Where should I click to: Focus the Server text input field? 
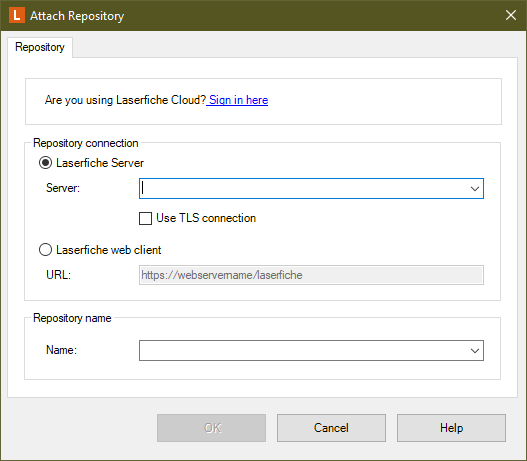(303, 189)
